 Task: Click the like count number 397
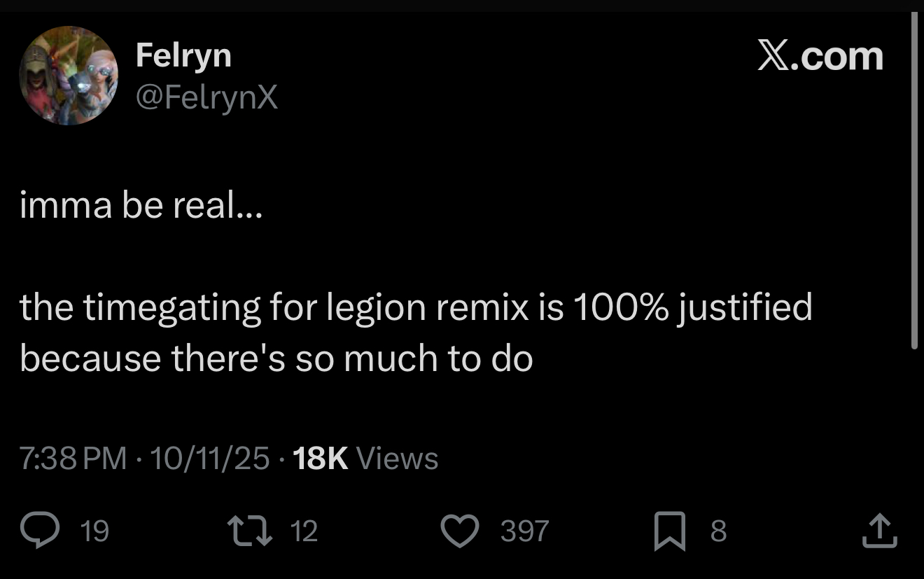[525, 531]
